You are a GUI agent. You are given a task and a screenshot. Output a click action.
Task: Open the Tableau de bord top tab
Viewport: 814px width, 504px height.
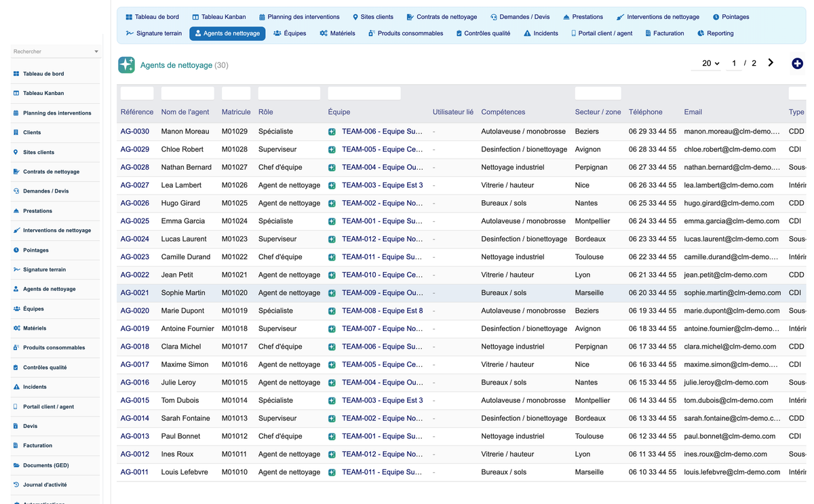(x=152, y=17)
